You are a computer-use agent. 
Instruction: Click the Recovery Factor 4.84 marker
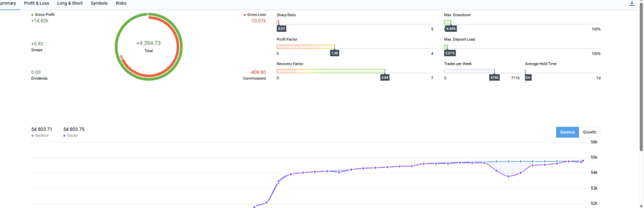click(x=384, y=78)
